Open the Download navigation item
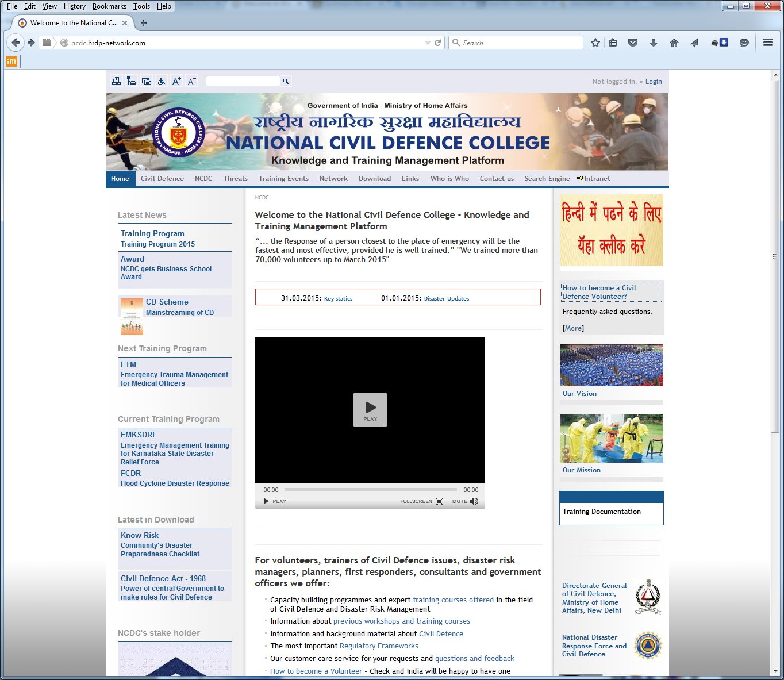Viewport: 784px width, 680px height. [375, 179]
